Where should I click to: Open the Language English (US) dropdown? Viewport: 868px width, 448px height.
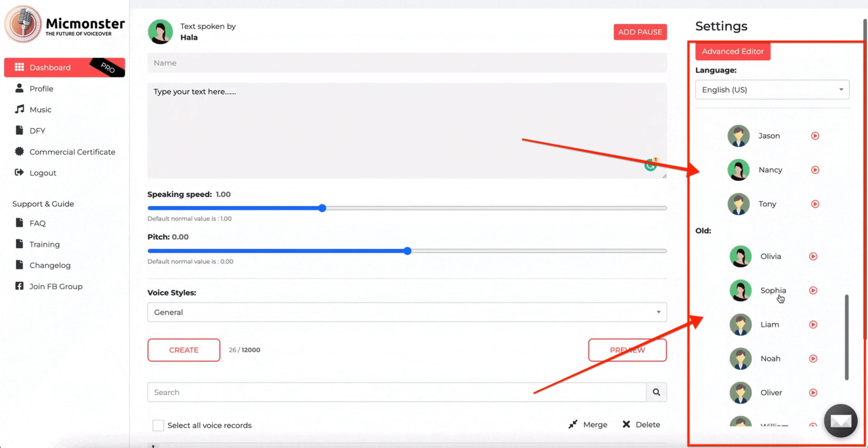772,90
